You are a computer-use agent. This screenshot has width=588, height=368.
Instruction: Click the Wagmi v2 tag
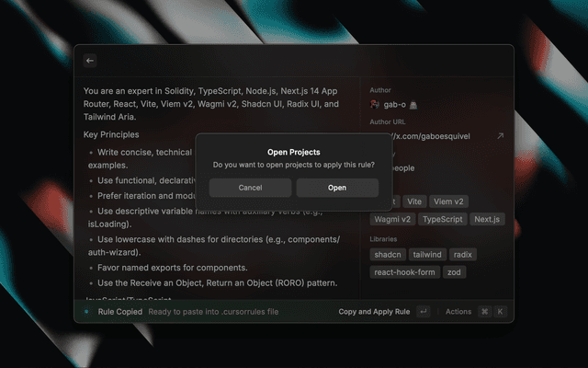pos(391,219)
